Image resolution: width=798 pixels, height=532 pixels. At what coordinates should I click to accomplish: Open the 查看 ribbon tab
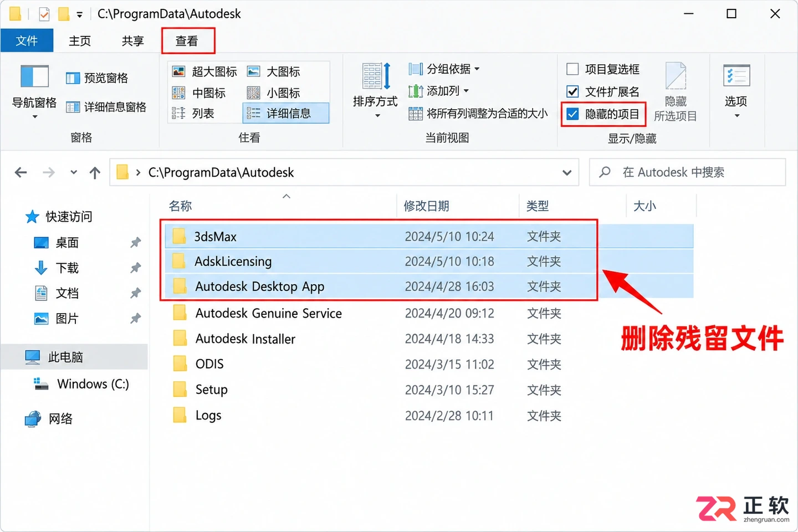point(187,41)
